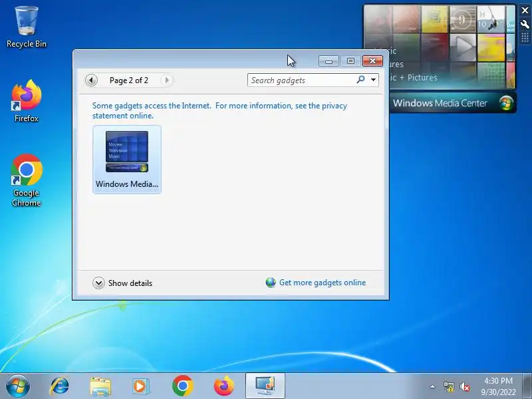Click the Desktop Gadget Gallery taskbar button
Viewport: 532px width, 399px height.
tap(265, 386)
